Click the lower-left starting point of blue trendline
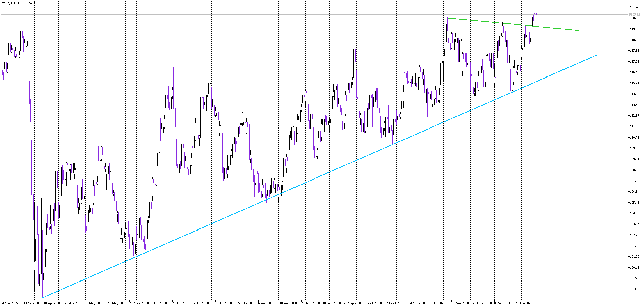644x307 pixels. [43, 297]
